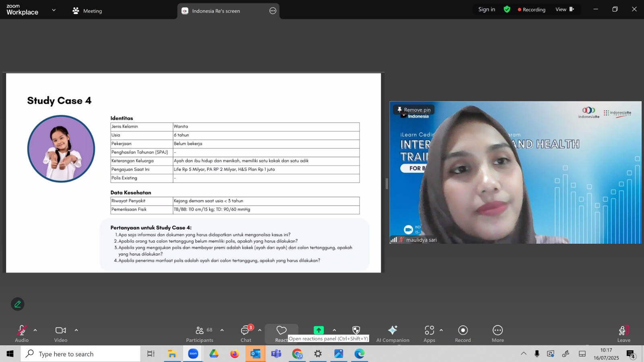Expand the Participants options chevron
The width and height of the screenshot is (644, 362).
pyautogui.click(x=222, y=330)
